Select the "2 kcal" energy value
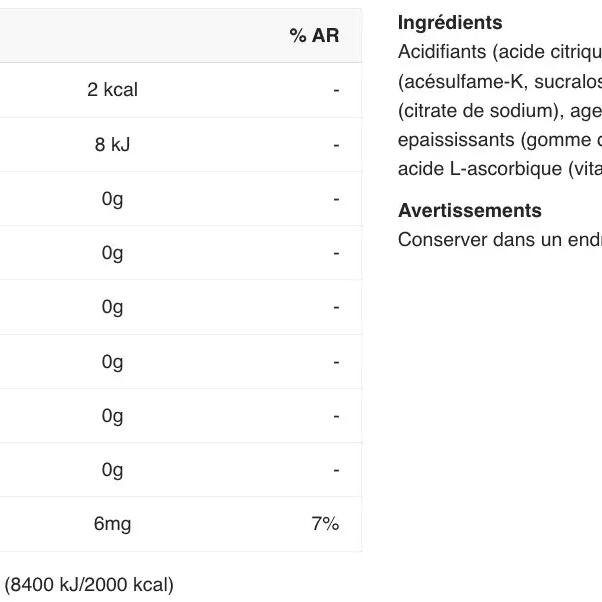The width and height of the screenshot is (602, 602). tap(112, 90)
